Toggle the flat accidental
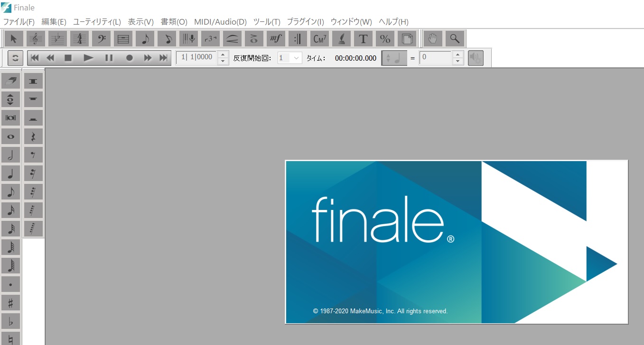The image size is (644, 345). pyautogui.click(x=10, y=321)
